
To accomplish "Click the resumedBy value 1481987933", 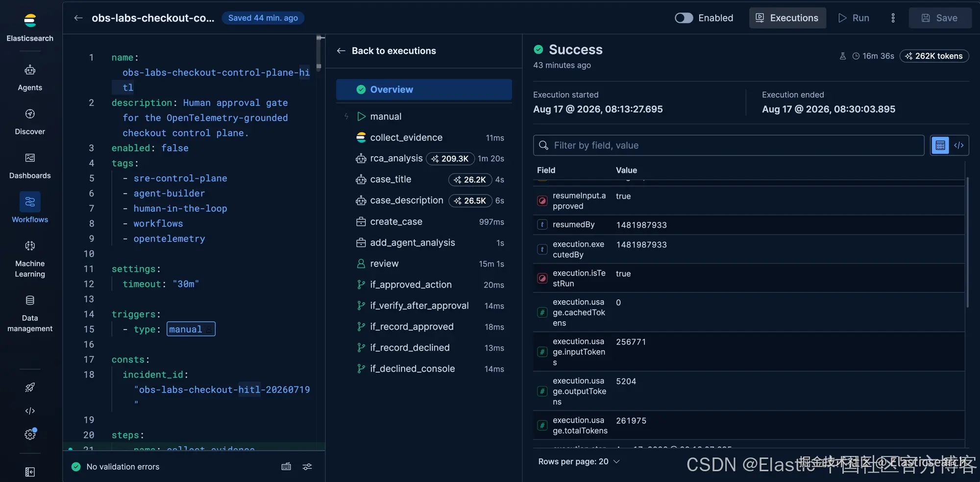I will click(x=641, y=225).
